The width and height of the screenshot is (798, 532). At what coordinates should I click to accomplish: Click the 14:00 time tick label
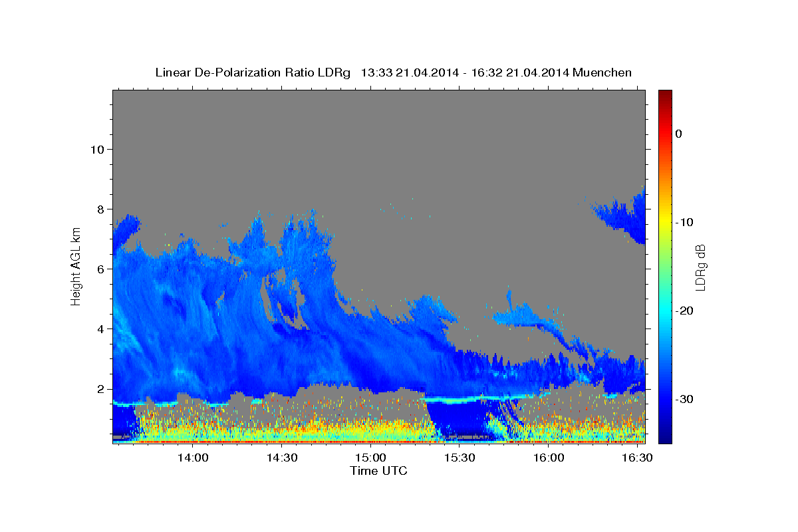pos(193,458)
